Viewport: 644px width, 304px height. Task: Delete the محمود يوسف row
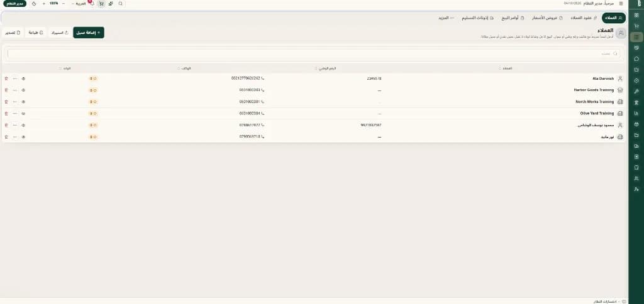pos(6,125)
